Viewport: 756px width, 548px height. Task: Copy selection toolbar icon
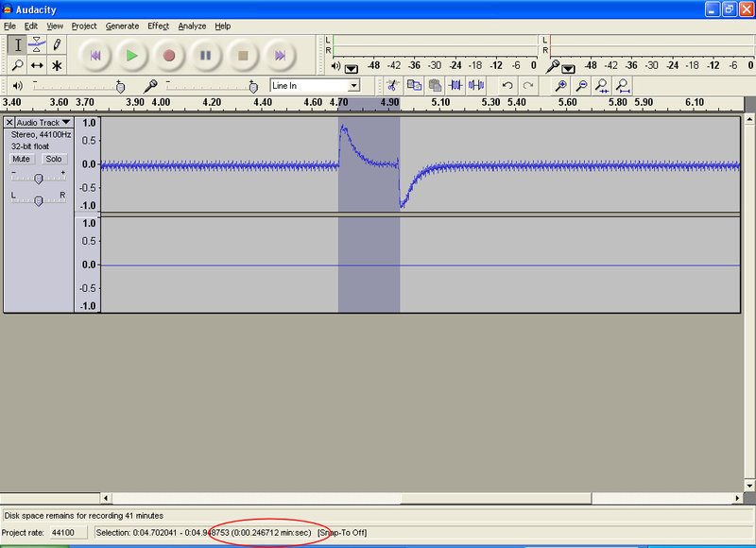[x=414, y=86]
